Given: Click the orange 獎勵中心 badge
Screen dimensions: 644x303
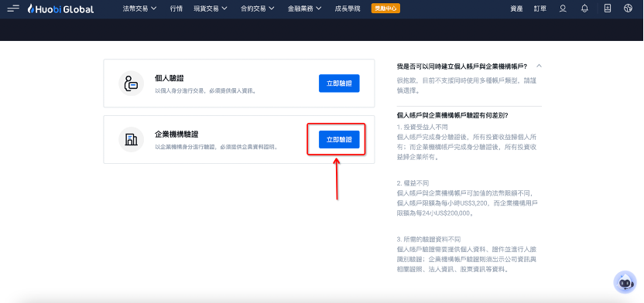Looking at the screenshot, I should tap(385, 9).
